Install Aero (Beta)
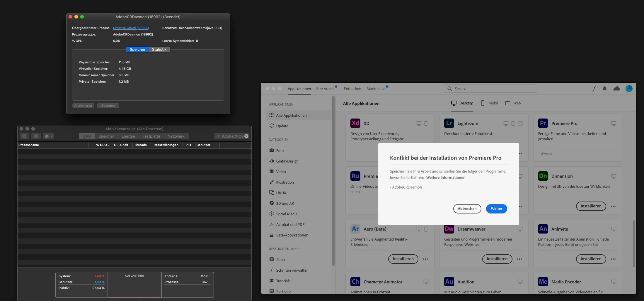644x301 pixels. click(x=403, y=259)
